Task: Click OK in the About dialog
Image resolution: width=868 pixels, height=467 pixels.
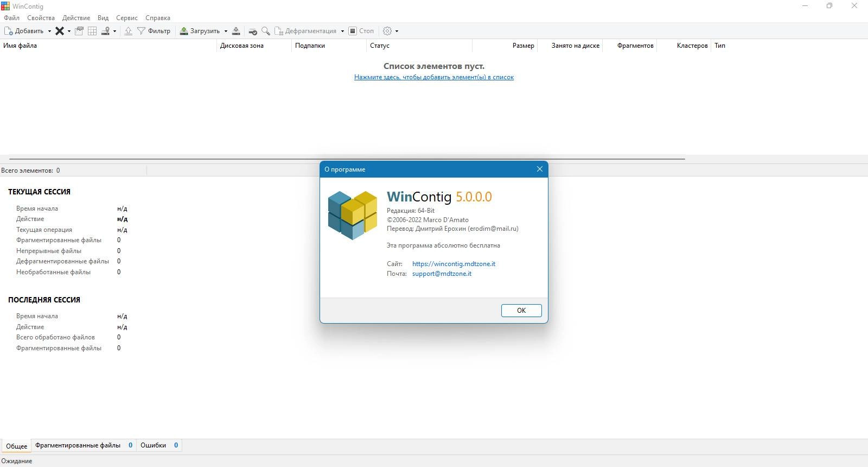Action: click(x=521, y=311)
